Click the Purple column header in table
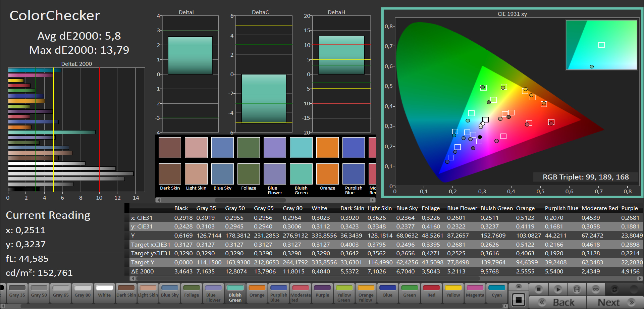This screenshot has width=644, height=309. (x=629, y=208)
